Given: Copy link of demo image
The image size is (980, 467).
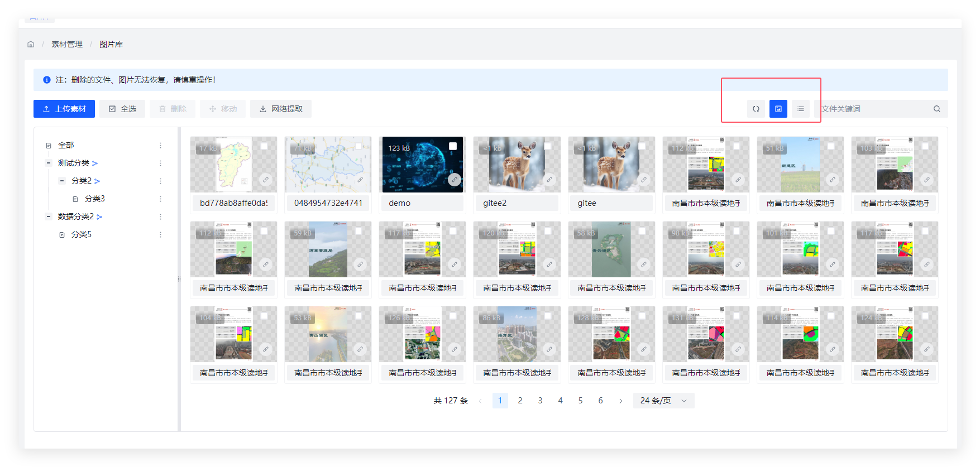Looking at the screenshot, I should click(x=455, y=180).
